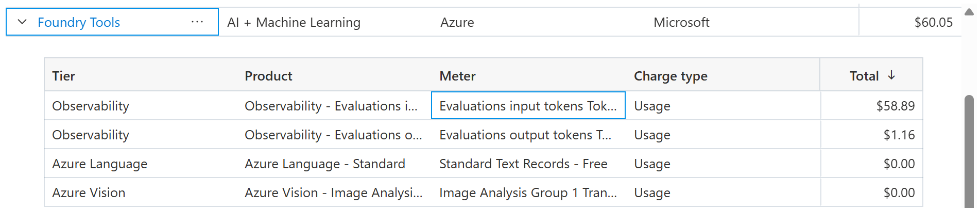This screenshot has width=980, height=208.
Task: Click the Standard Text Records - Free cell
Action: tap(523, 164)
